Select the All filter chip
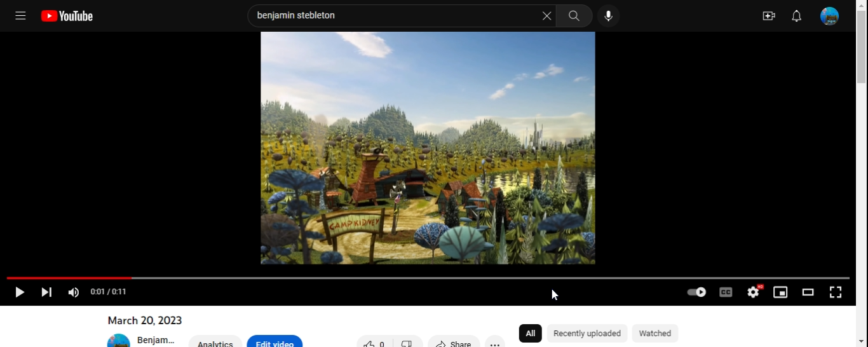Viewport: 868px width, 347px height. 531,334
